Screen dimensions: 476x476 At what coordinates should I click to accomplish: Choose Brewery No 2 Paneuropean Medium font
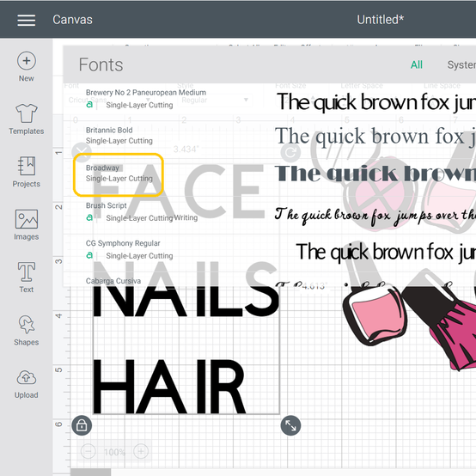[x=146, y=92]
